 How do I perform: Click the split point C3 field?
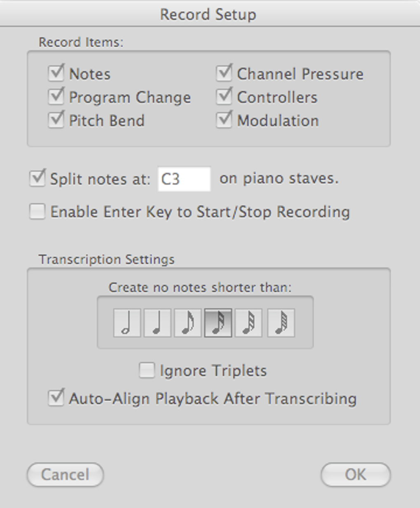[184, 179]
